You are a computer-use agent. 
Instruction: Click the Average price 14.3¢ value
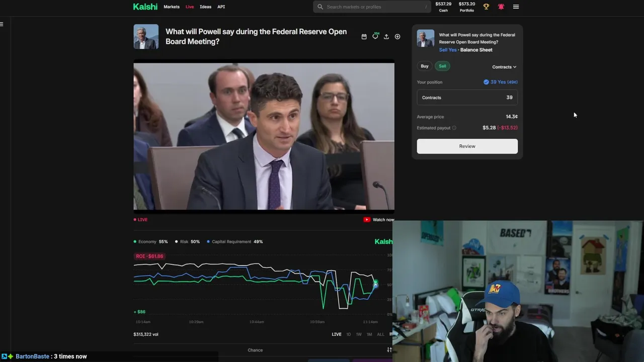[x=512, y=117]
